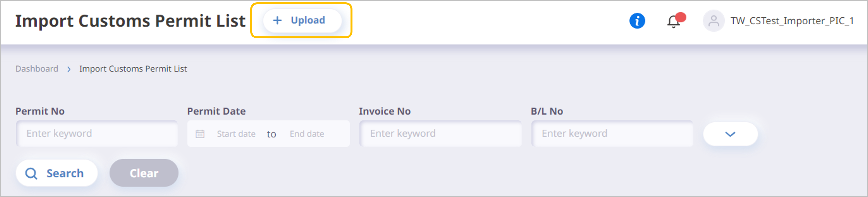
Task: Focus the Invoice No keyword field
Action: (x=440, y=134)
